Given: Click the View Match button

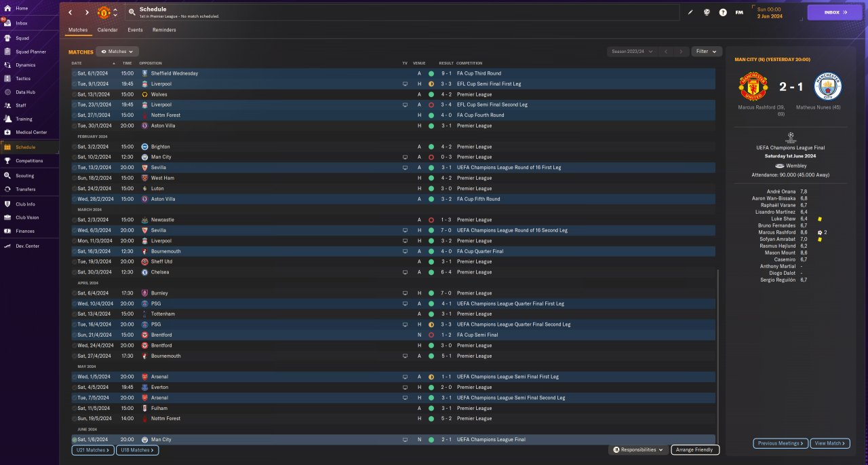Looking at the screenshot, I should point(830,443).
